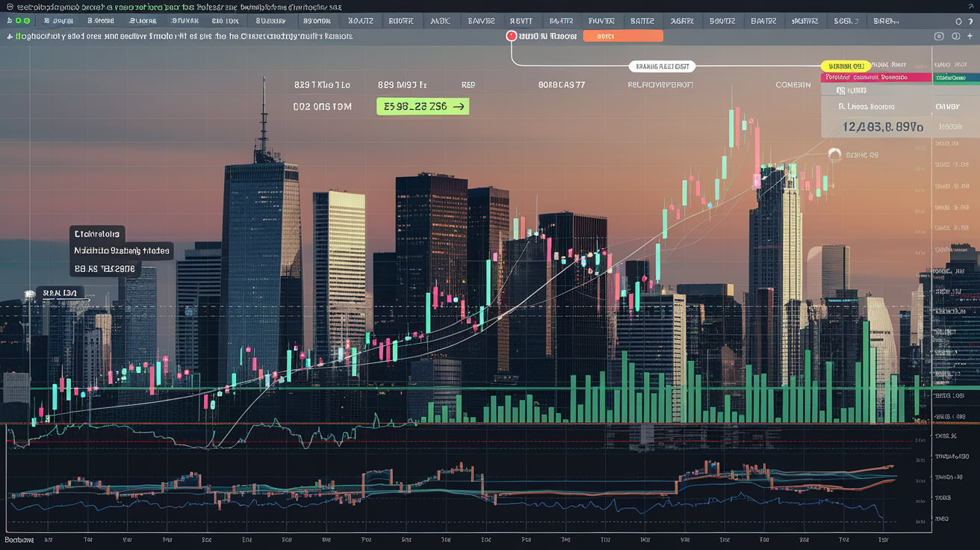Click the middle tooltip line under 'Elcinlaloira'

pos(122,251)
